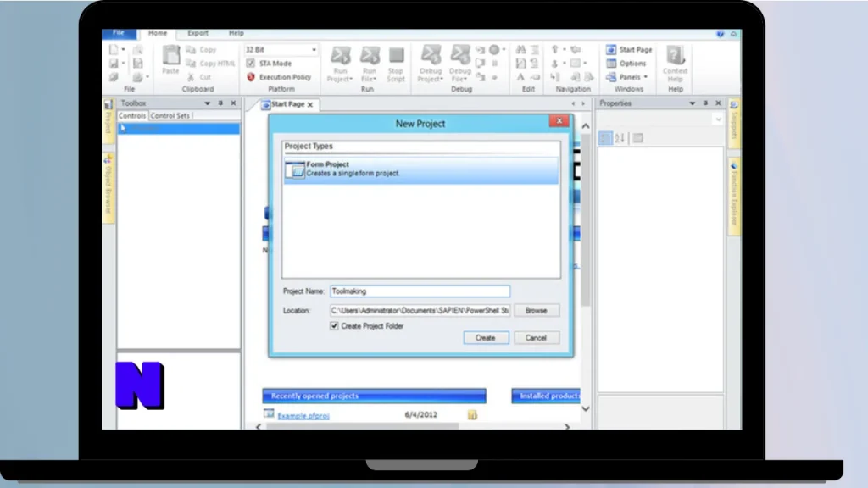This screenshot has height=488, width=868.
Task: Click the Location path field
Action: point(420,311)
